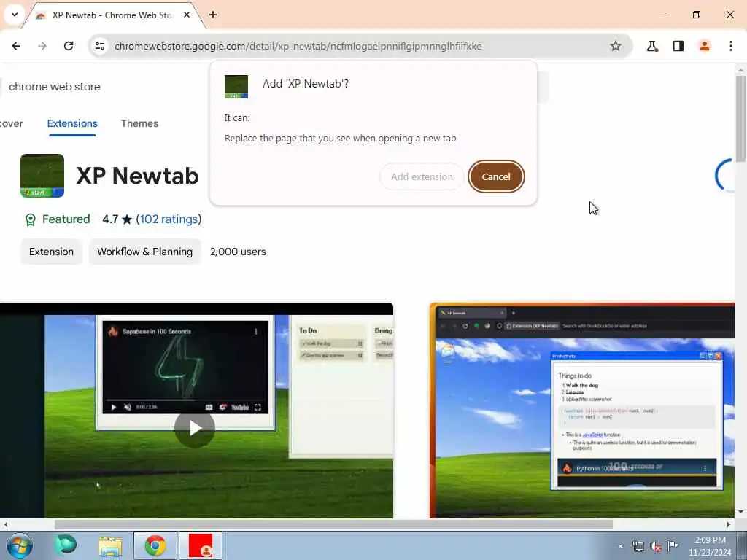Screen dimensions: 747x560
Task: Click the XP Newtab icon in dialog
Action: point(236,87)
